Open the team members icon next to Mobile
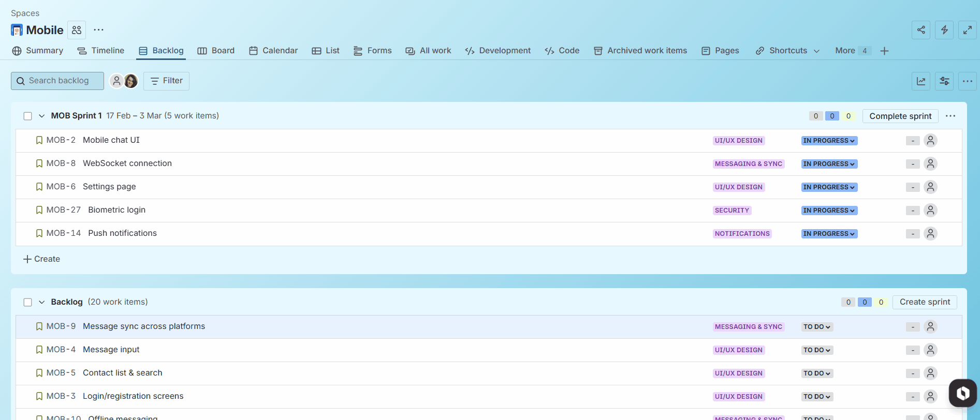The image size is (980, 420). tap(77, 30)
